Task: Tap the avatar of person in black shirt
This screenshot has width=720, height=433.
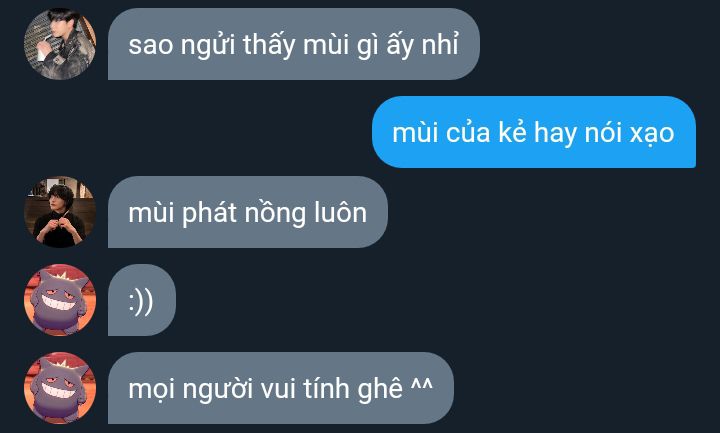Action: click(x=60, y=212)
